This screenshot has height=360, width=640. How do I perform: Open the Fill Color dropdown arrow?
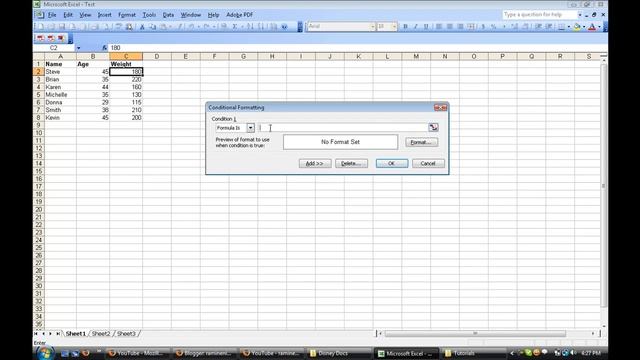click(584, 27)
